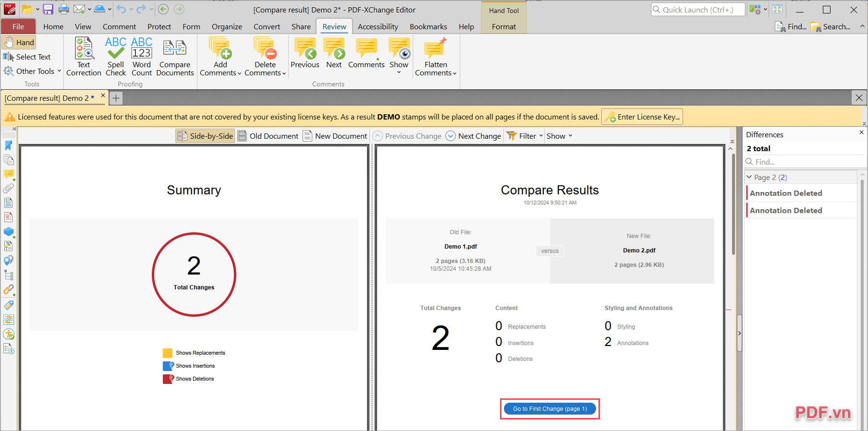Go to Next comment
Image resolution: width=868 pixels, height=431 pixels.
pos(334,53)
